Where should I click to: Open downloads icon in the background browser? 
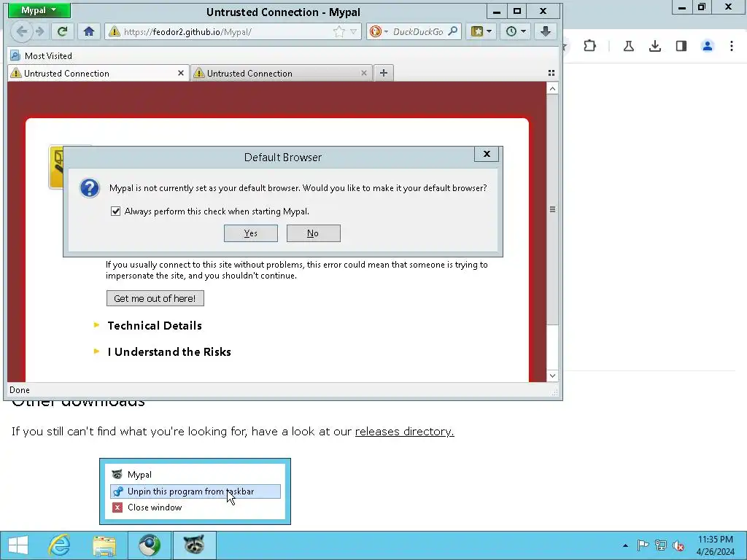click(x=655, y=46)
